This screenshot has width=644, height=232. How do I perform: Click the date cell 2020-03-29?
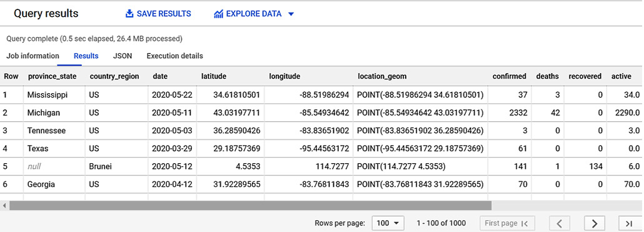point(172,149)
